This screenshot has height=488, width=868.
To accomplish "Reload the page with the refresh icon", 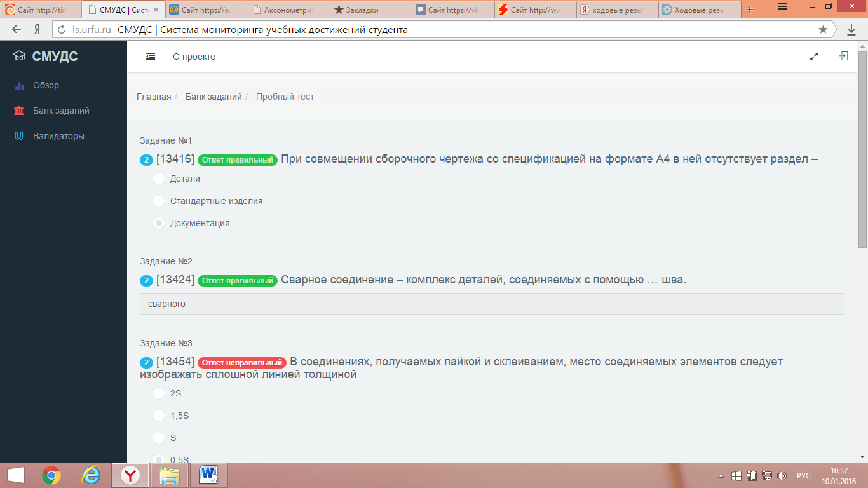I will click(x=62, y=30).
